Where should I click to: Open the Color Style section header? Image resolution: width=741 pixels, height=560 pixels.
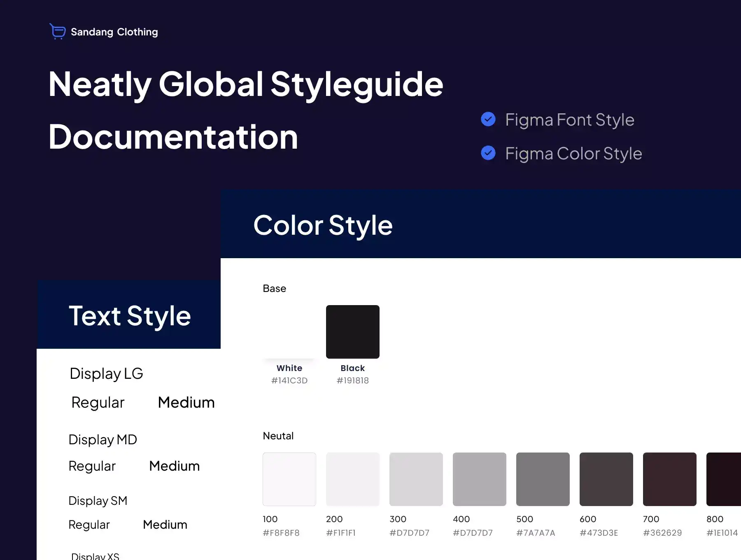pos(323,225)
